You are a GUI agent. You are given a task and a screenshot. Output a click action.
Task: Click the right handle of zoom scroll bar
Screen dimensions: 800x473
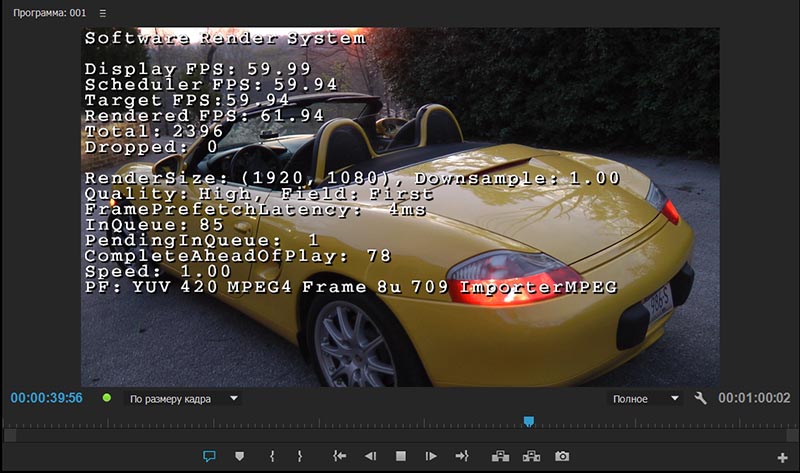792,435
